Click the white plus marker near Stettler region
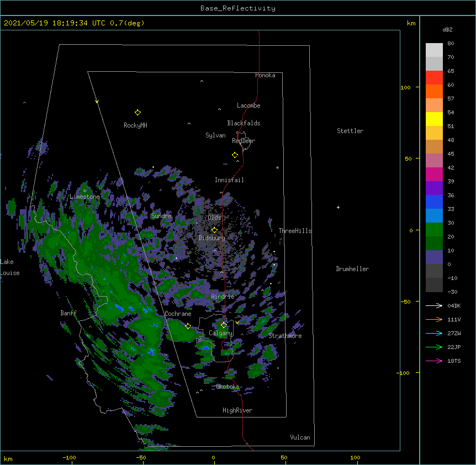 click(338, 207)
